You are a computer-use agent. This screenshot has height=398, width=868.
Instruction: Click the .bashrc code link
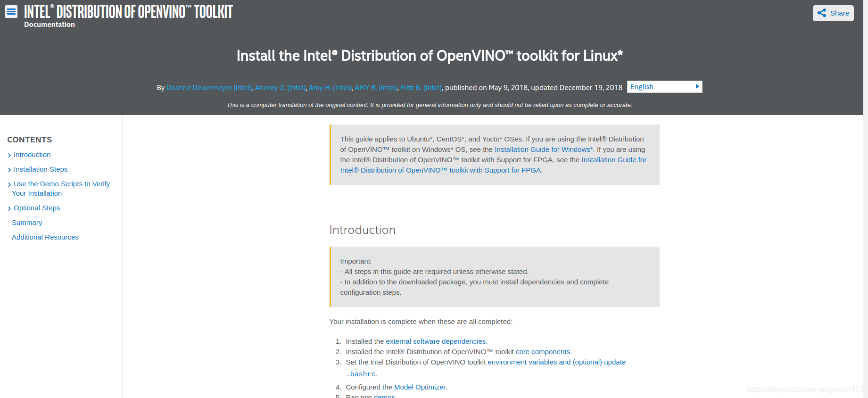(361, 374)
